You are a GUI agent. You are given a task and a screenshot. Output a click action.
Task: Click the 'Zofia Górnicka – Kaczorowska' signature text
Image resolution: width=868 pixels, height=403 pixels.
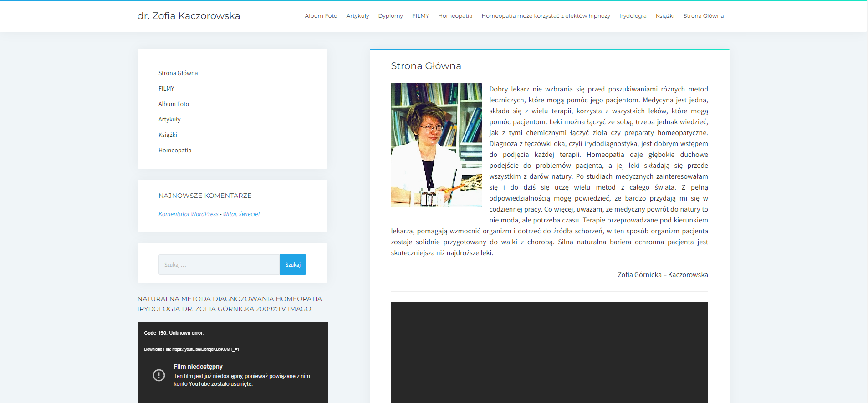click(x=663, y=275)
